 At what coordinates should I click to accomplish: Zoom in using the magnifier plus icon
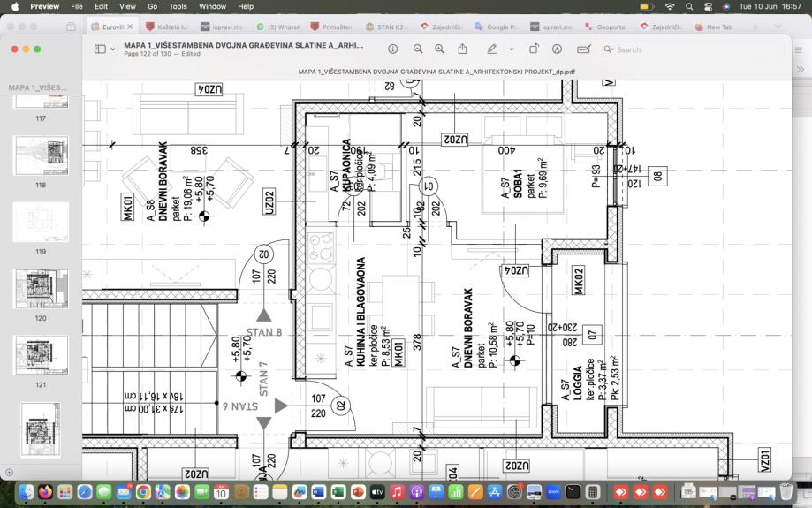(x=439, y=49)
